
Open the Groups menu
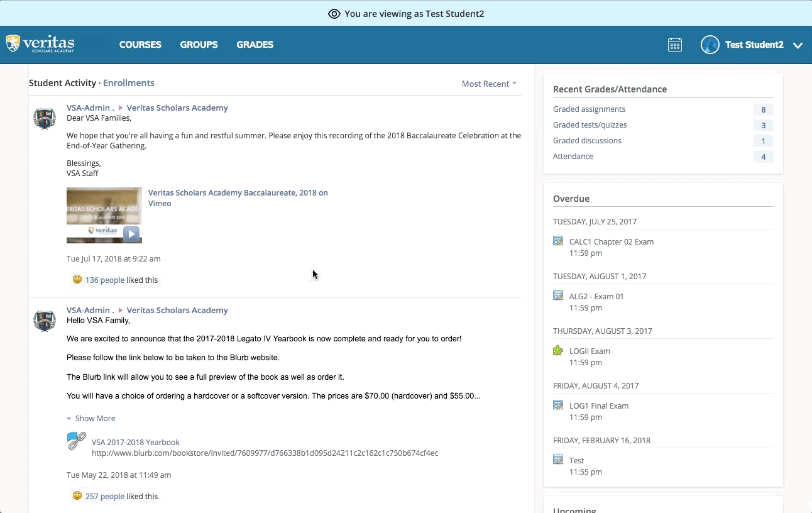pos(199,45)
